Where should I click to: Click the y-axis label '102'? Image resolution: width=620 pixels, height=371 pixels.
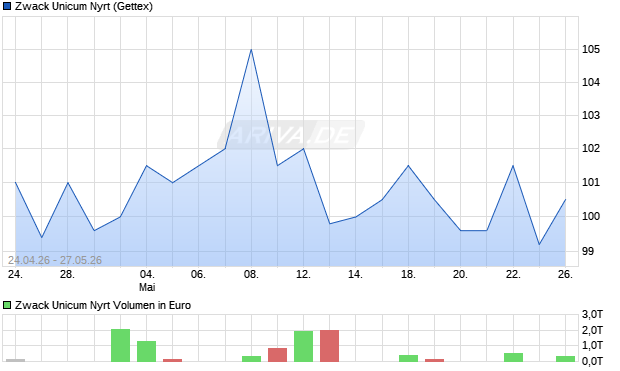coord(591,148)
